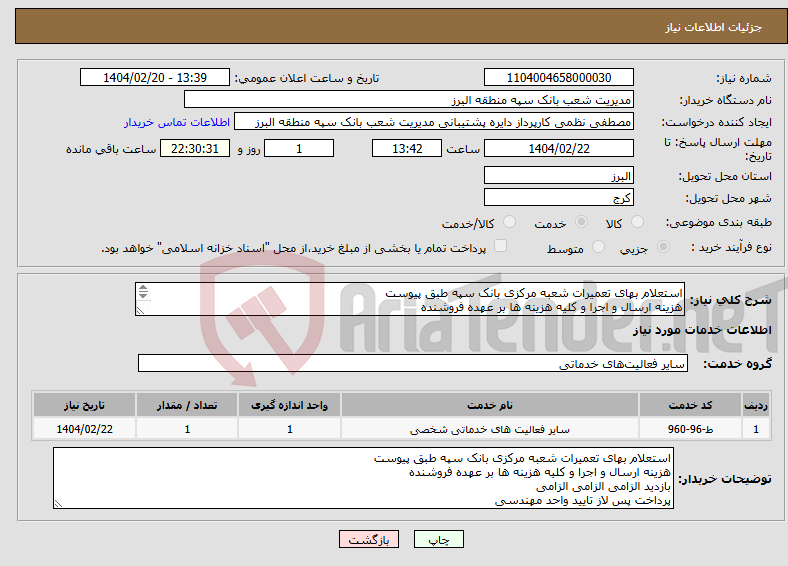Select the کالا/خدمت radio button

click(x=510, y=222)
